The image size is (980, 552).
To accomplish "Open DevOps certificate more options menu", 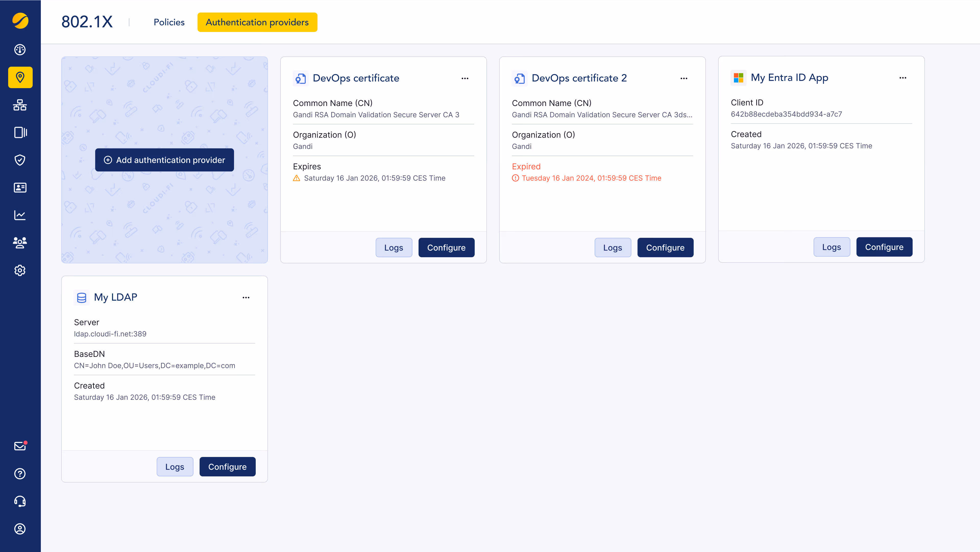I will pos(465,78).
